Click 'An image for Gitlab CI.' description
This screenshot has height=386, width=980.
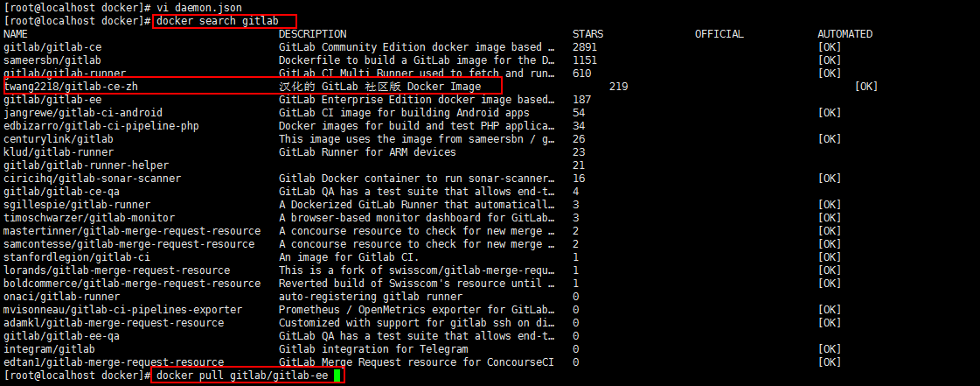click(349, 257)
